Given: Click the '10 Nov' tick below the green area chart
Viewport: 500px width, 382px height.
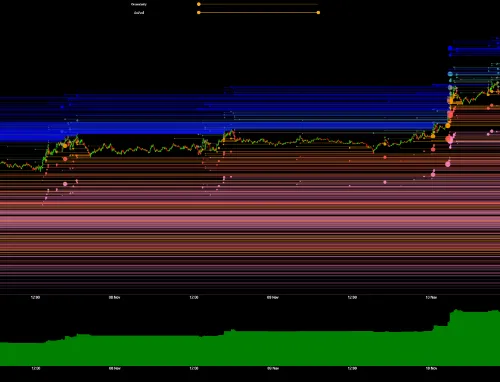Looking at the screenshot, I should pos(431,368).
